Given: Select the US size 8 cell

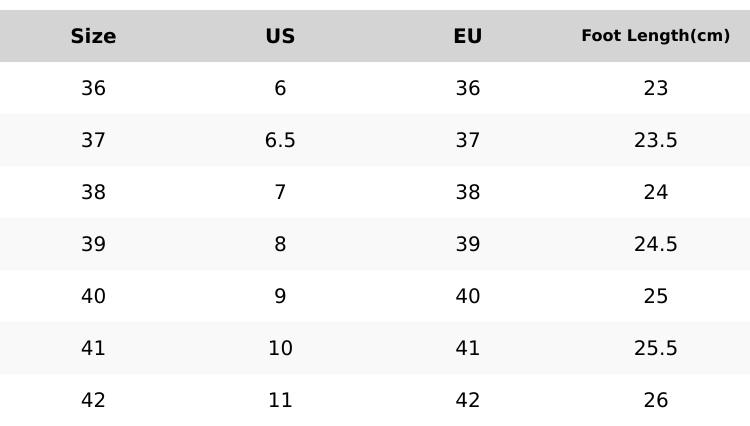Looking at the screenshot, I should pos(280,245).
